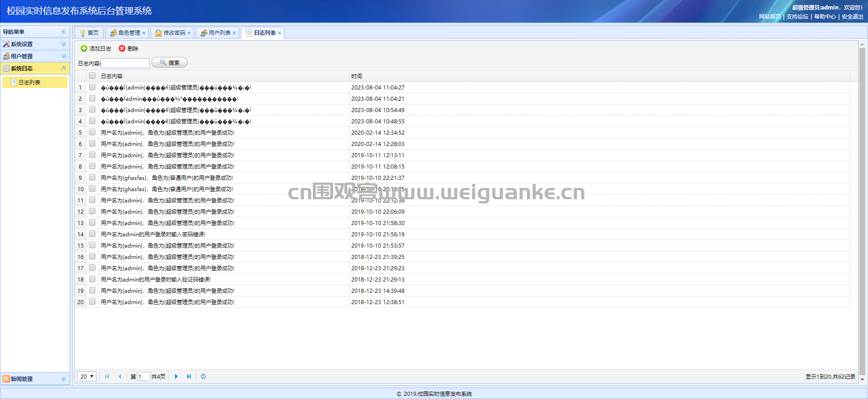
Task: Close the 角色管理 tab
Action: pos(144,33)
